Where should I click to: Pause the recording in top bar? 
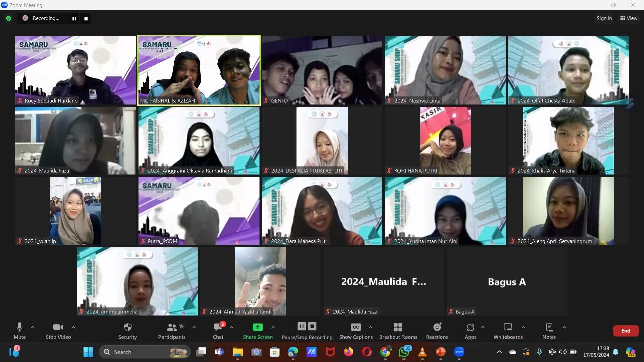pyautogui.click(x=74, y=18)
